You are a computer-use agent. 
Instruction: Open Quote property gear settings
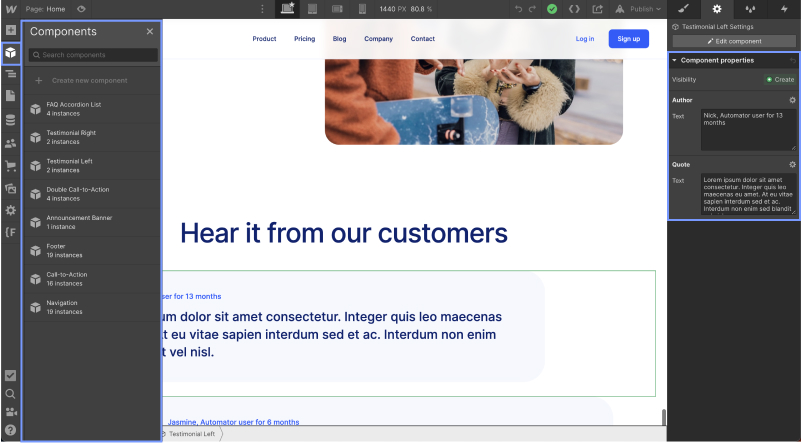pyautogui.click(x=792, y=165)
